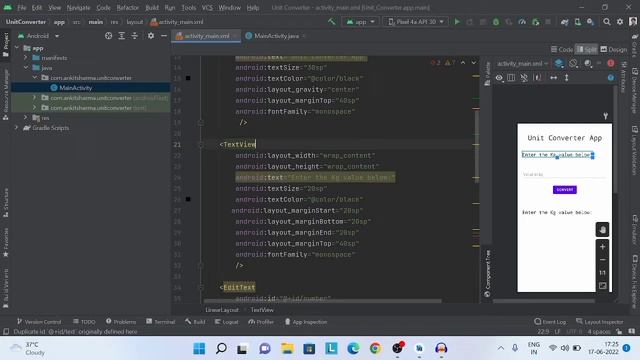The height and width of the screenshot is (360, 640).
Task: Click the CONVERT button in the layout preview
Action: (x=564, y=189)
